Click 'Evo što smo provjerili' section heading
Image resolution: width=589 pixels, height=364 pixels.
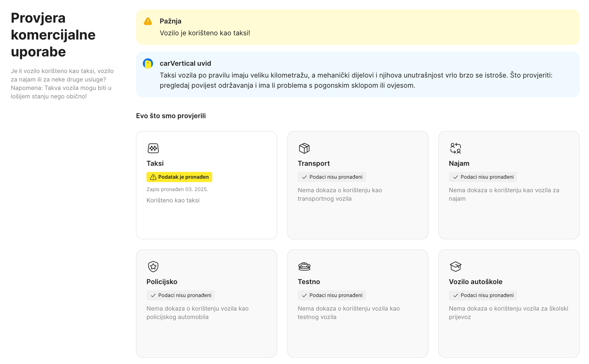pyautogui.click(x=171, y=116)
